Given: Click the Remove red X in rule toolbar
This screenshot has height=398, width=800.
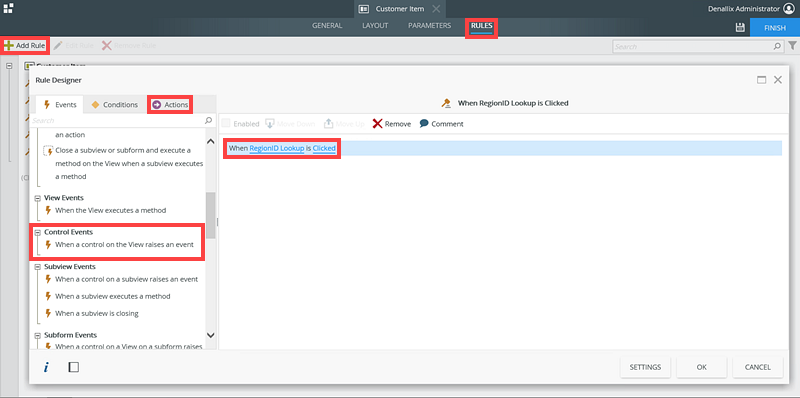Looking at the screenshot, I should click(378, 123).
